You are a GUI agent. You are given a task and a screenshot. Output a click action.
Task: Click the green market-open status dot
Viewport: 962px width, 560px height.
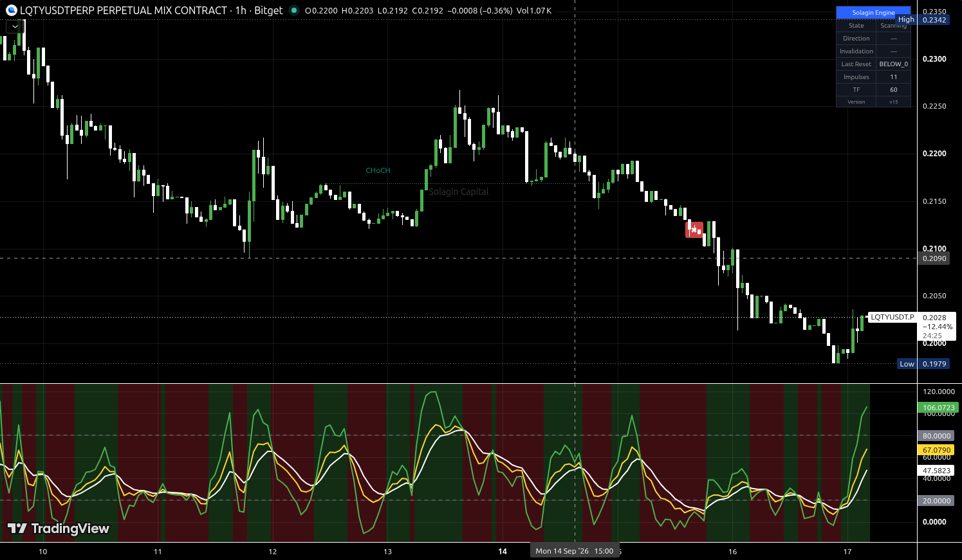294,10
